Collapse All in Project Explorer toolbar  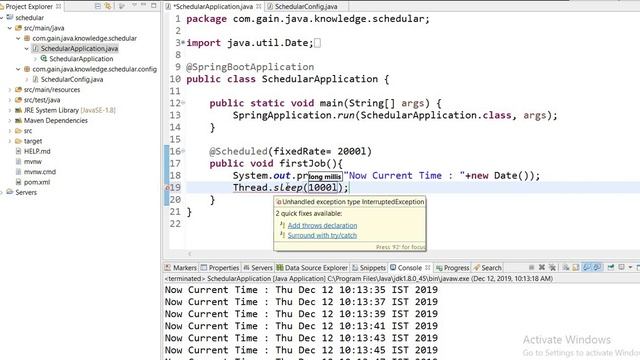[x=98, y=6]
